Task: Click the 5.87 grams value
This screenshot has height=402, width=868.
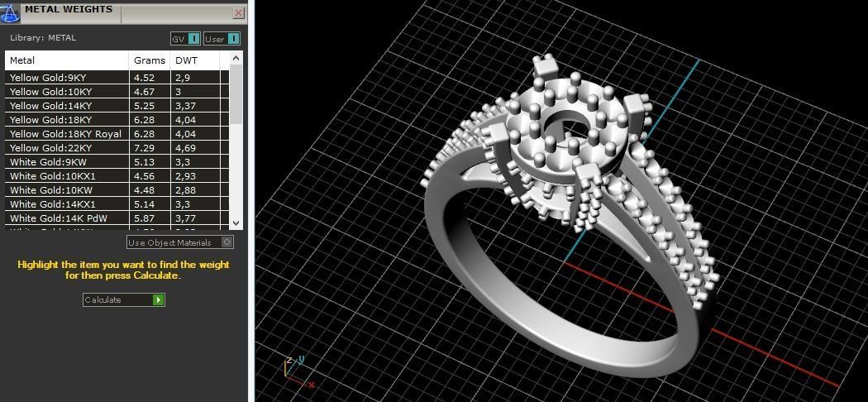Action: click(144, 218)
